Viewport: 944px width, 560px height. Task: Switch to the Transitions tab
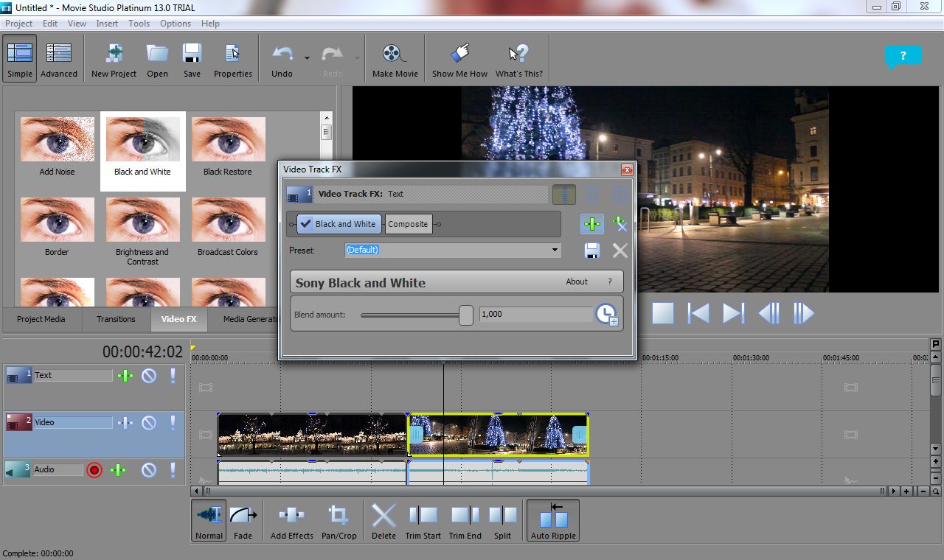coord(116,319)
